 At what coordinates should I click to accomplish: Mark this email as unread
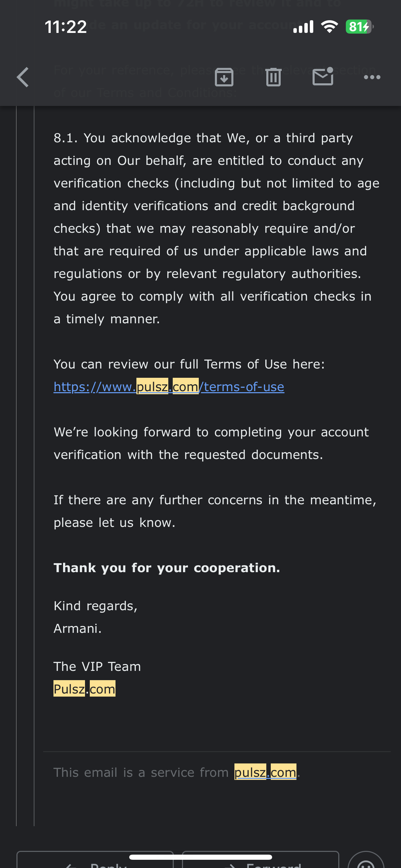coord(323,76)
